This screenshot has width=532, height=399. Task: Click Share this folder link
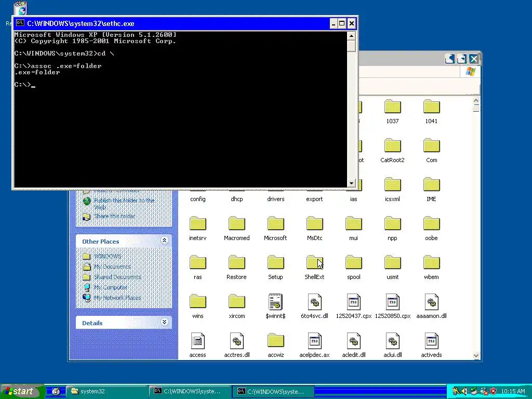click(114, 216)
